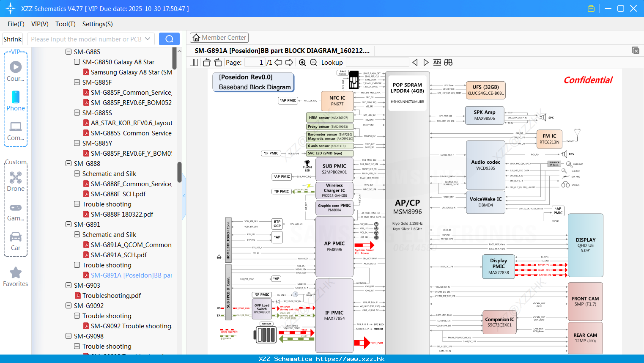Click the tree panel vertical scrollbar
Viewport: 644px width, 363px height.
pos(179,172)
